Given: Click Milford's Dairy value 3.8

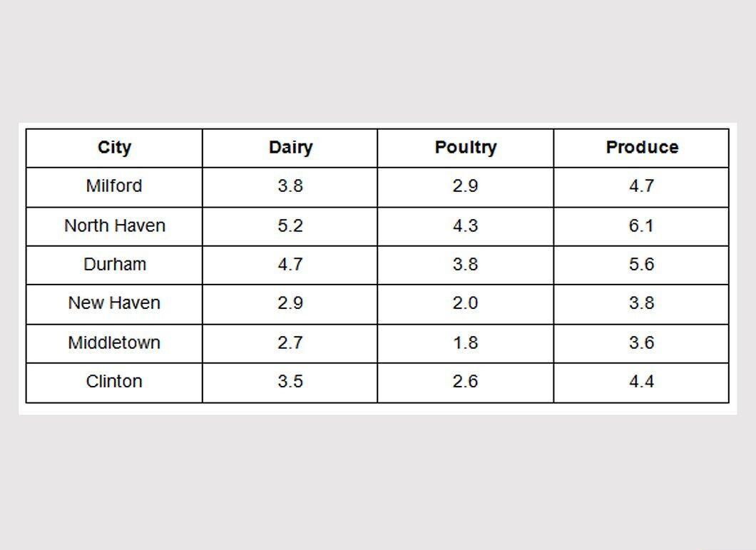Looking at the screenshot, I should click(x=290, y=185).
